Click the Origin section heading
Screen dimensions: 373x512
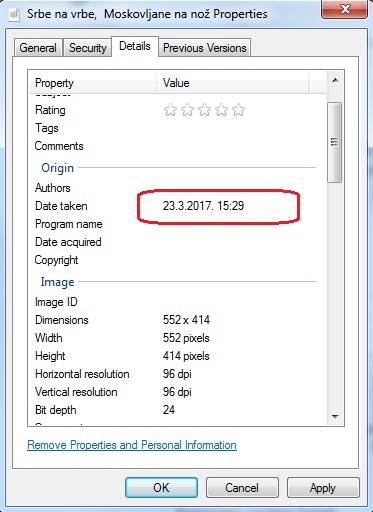pyautogui.click(x=57, y=168)
